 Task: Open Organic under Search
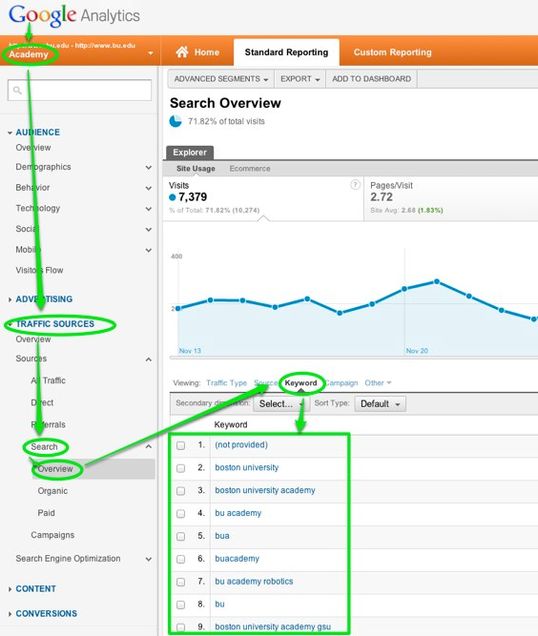pos(52,491)
